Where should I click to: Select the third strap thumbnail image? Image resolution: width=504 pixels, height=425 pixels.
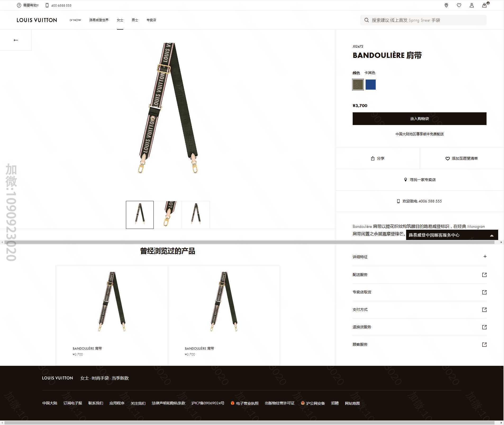tap(196, 215)
